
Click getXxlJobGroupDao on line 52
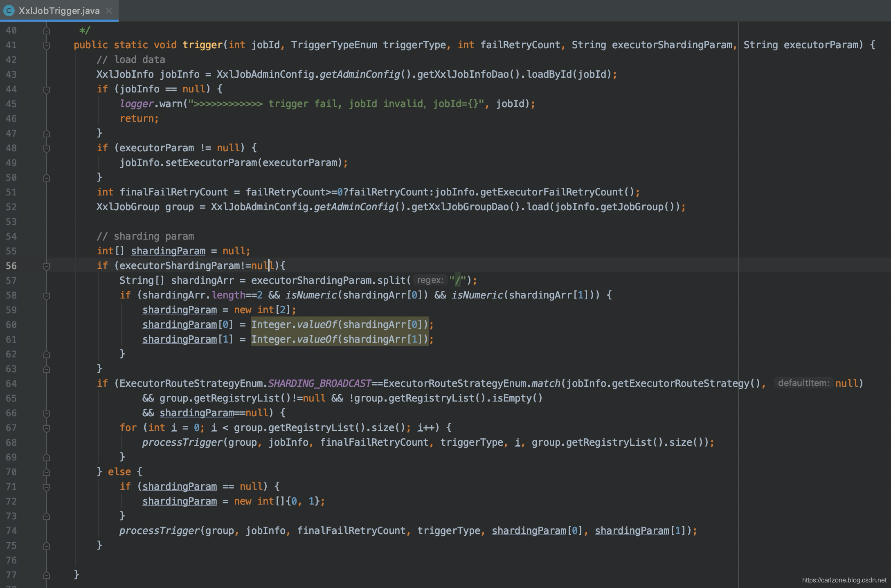pyautogui.click(x=460, y=207)
